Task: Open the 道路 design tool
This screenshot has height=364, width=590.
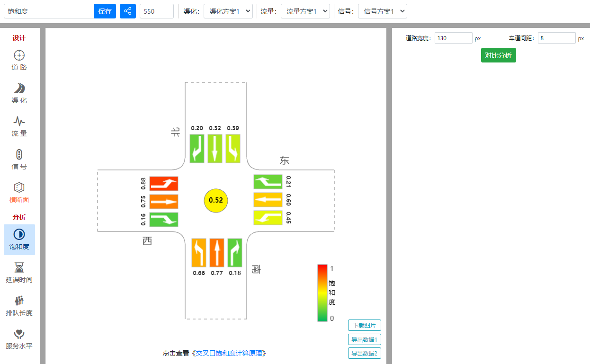Action: (x=19, y=61)
